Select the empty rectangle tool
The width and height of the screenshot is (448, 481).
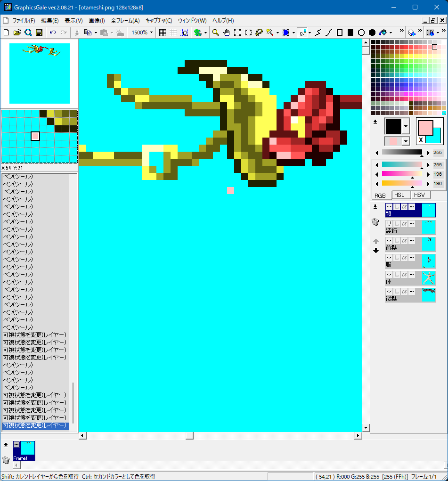[x=340, y=33]
